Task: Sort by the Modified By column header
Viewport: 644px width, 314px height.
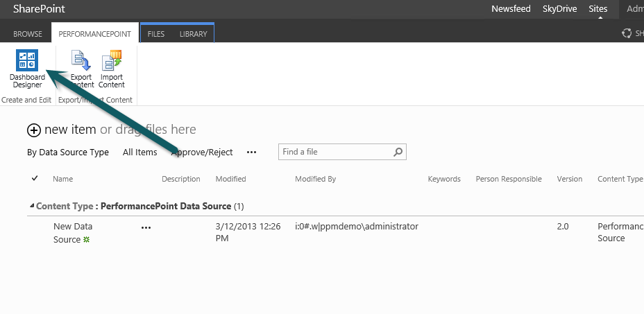Action: (x=316, y=179)
